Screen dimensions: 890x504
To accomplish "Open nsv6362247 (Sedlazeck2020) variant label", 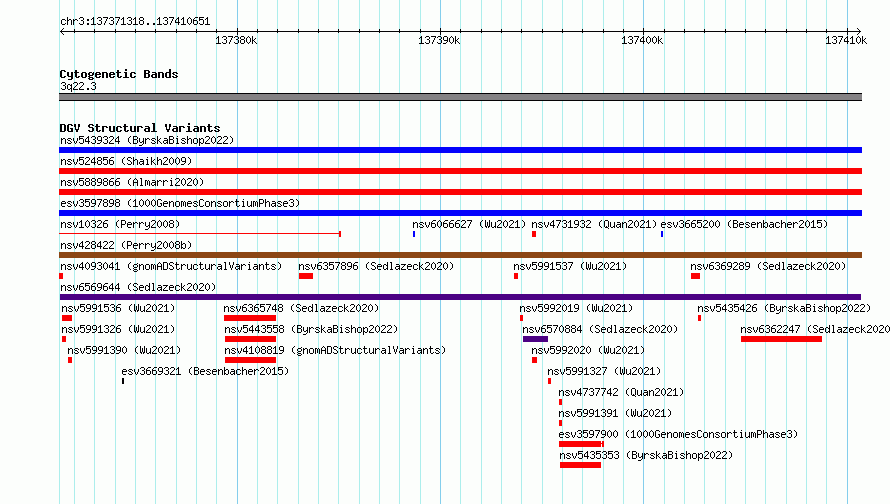I will pyautogui.click(x=815, y=329).
